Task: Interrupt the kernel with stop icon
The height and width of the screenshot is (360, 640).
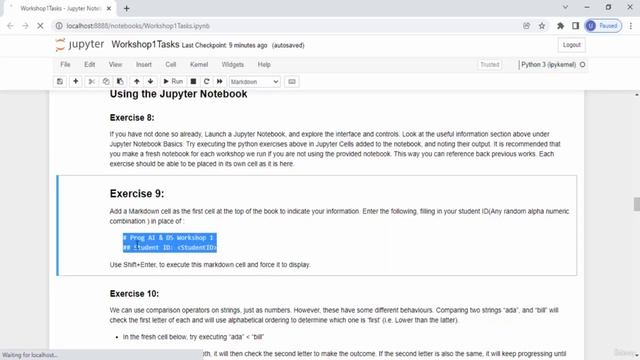Action: [x=193, y=82]
